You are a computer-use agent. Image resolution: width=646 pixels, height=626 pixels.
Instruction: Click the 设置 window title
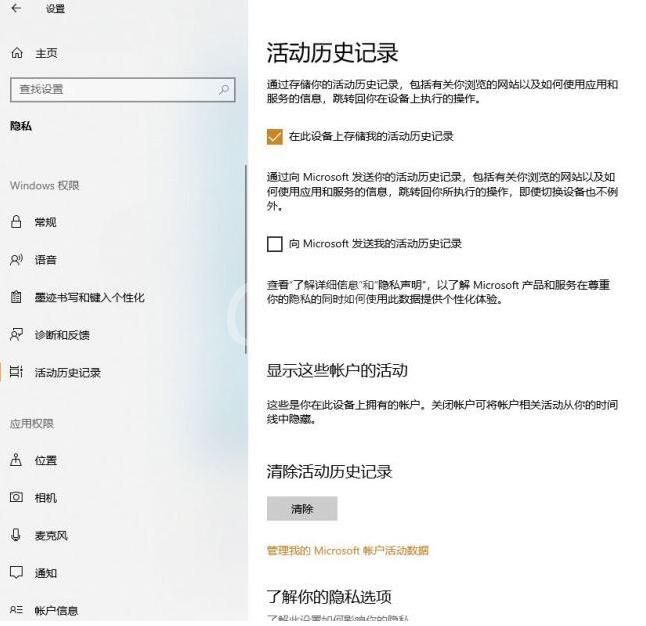pyautogui.click(x=55, y=8)
